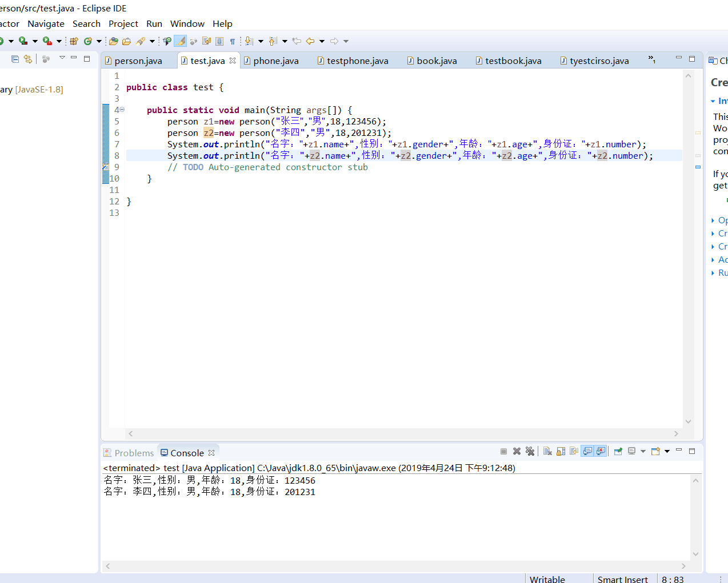Switch to the phone.java editor tab
The width and height of the screenshot is (728, 583).
[275, 61]
